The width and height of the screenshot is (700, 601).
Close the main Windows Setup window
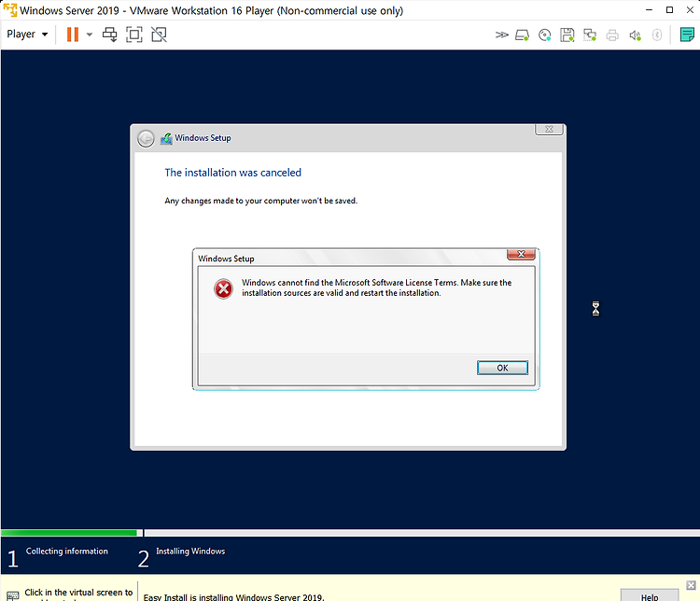[x=549, y=129]
